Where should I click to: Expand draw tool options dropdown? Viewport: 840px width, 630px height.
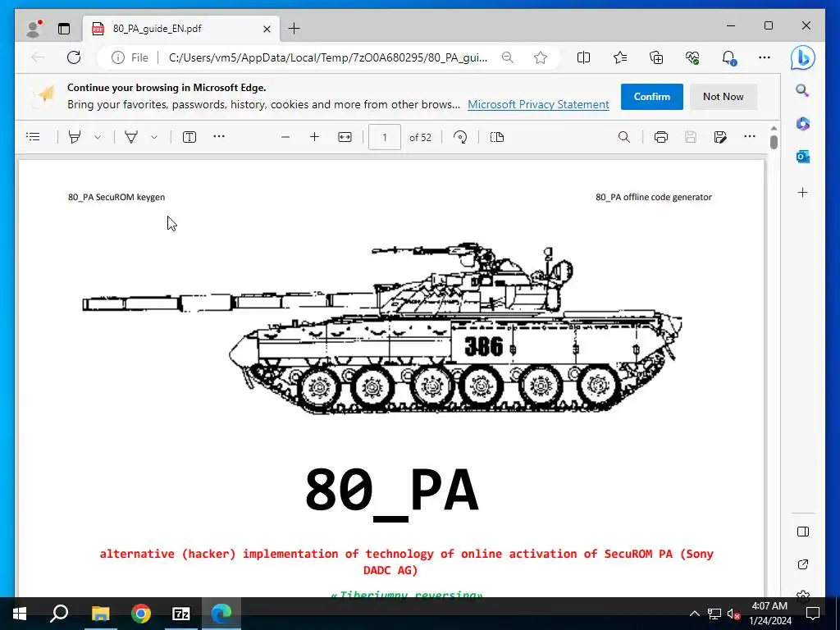click(x=154, y=137)
